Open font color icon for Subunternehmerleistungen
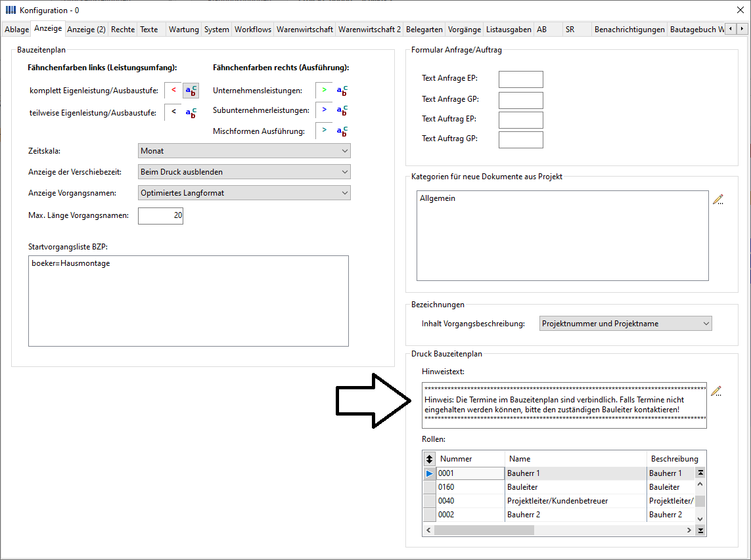The height and width of the screenshot is (560, 751). pyautogui.click(x=342, y=110)
